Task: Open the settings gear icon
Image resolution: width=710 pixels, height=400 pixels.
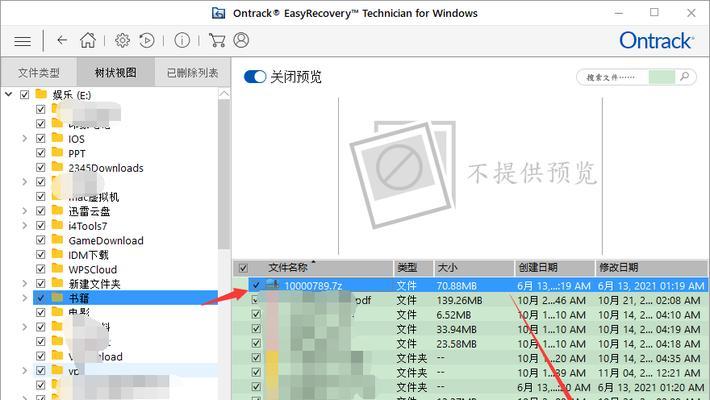Action: [x=122, y=40]
